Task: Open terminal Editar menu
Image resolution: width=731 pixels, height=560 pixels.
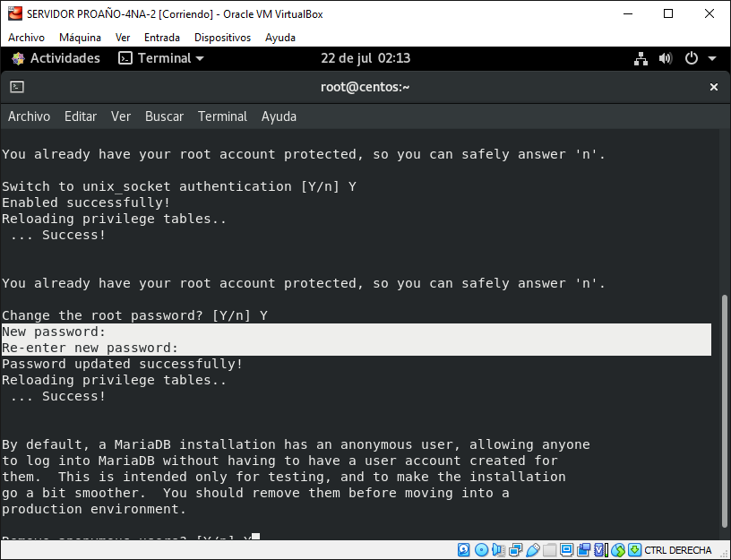Action: (81, 116)
